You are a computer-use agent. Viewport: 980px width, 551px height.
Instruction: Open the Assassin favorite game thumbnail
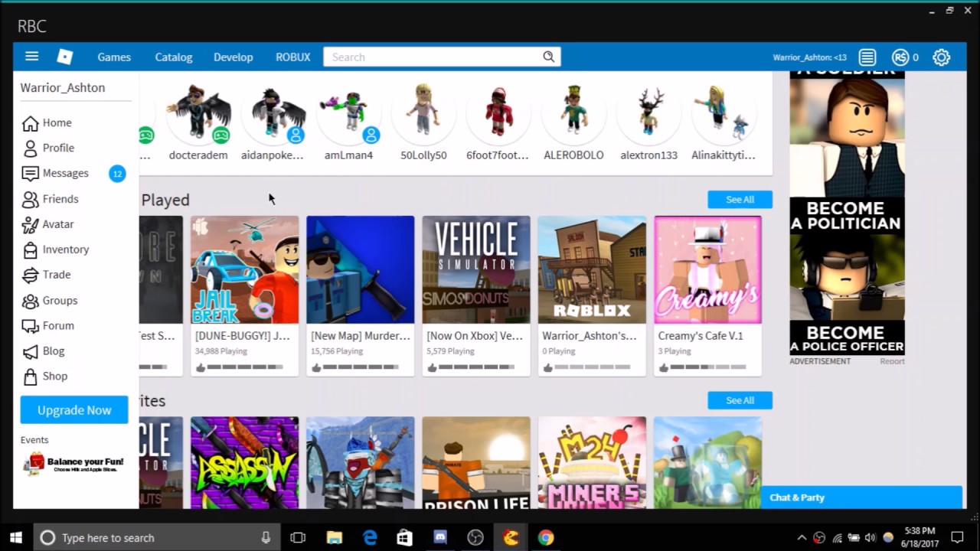click(245, 462)
